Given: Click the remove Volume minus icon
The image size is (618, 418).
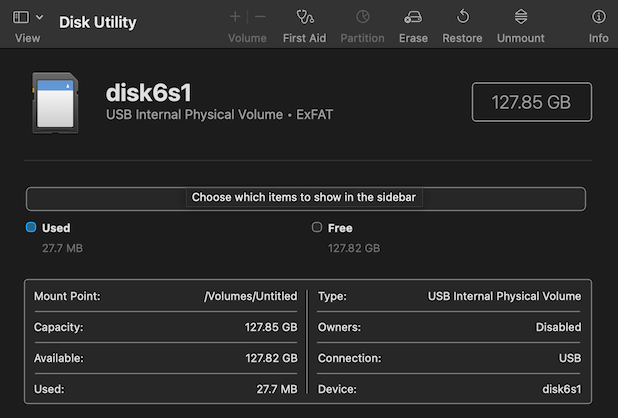Looking at the screenshot, I should click(260, 17).
